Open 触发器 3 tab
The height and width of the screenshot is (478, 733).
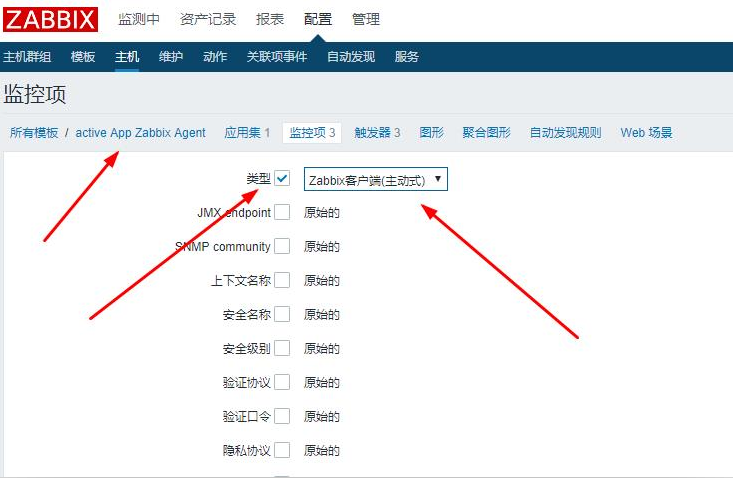(377, 133)
